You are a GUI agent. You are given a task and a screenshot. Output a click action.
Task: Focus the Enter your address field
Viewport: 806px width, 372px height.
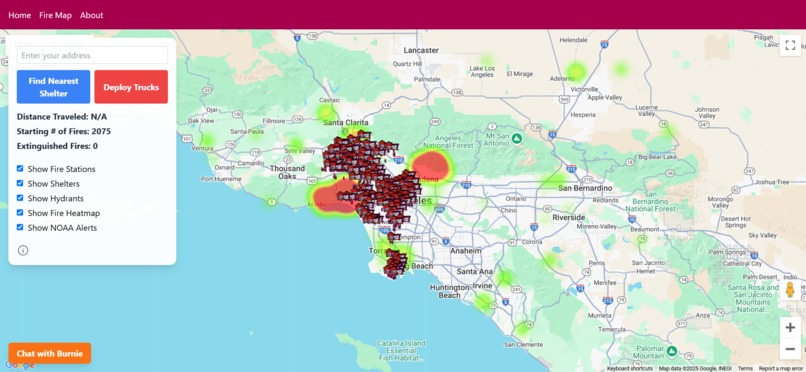[92, 55]
